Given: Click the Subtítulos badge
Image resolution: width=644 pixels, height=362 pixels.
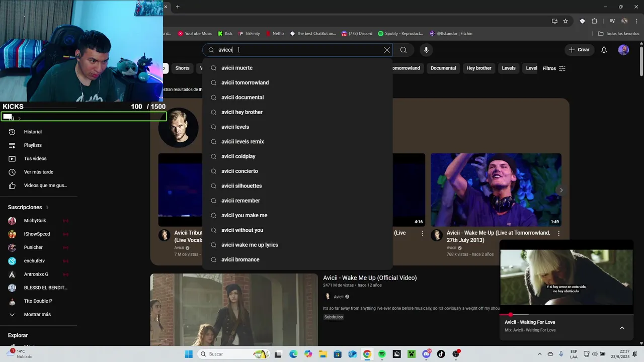Looking at the screenshot, I should click(333, 317).
